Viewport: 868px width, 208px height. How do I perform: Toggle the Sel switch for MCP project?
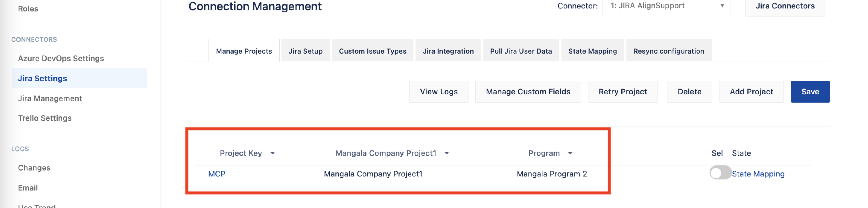pos(720,173)
